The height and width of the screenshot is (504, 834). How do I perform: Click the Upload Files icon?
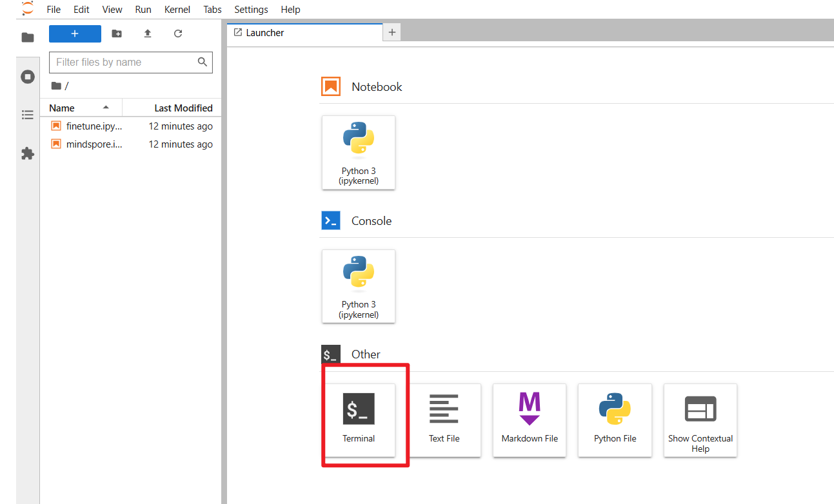point(148,34)
